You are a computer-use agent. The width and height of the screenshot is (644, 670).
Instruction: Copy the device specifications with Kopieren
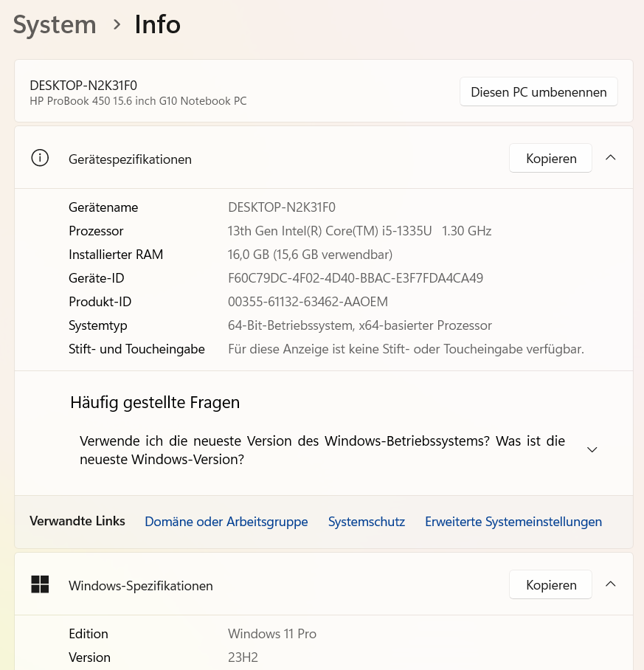[x=550, y=158]
